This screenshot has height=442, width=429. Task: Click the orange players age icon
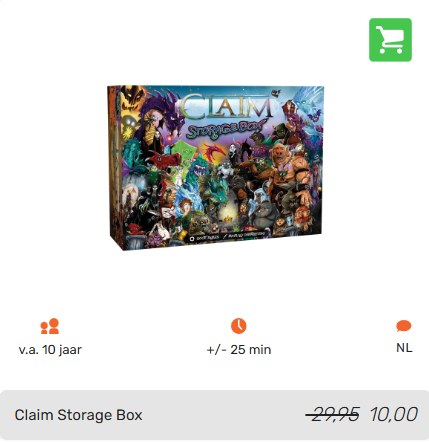50,326
